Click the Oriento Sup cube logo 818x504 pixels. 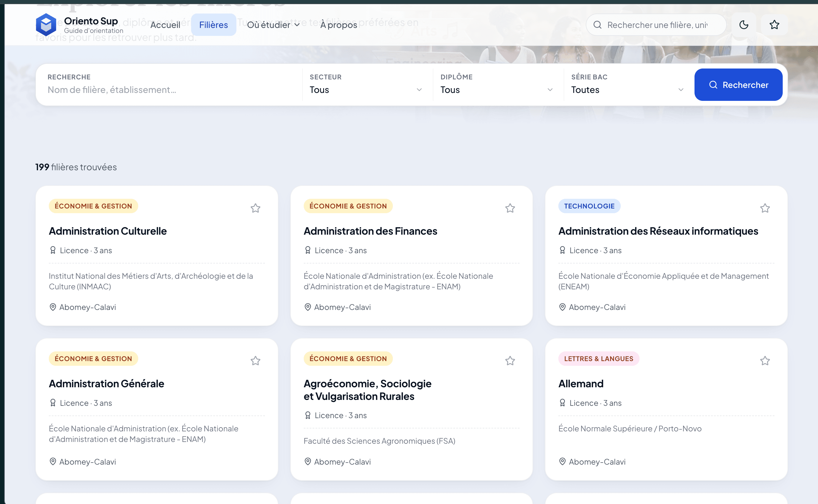(46, 24)
